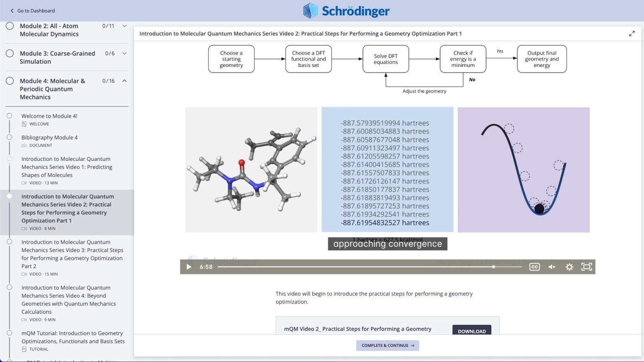This screenshot has height=362, width=644.
Task: Toggle closed captions on the video
Action: click(534, 266)
